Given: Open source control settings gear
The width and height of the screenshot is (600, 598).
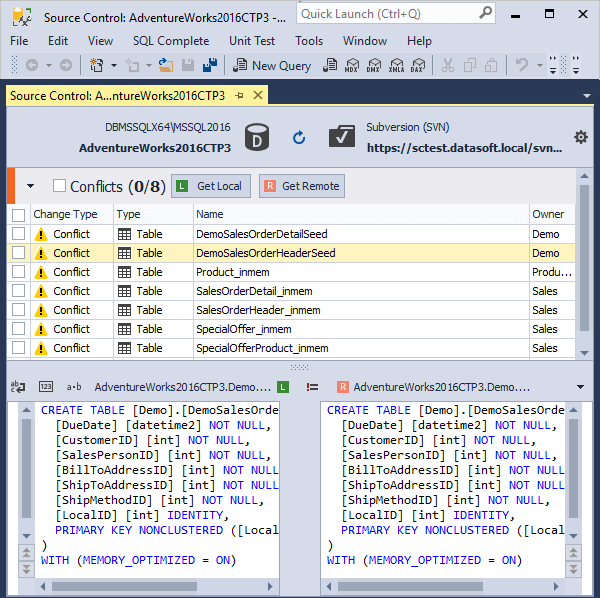Looking at the screenshot, I should click(x=580, y=137).
